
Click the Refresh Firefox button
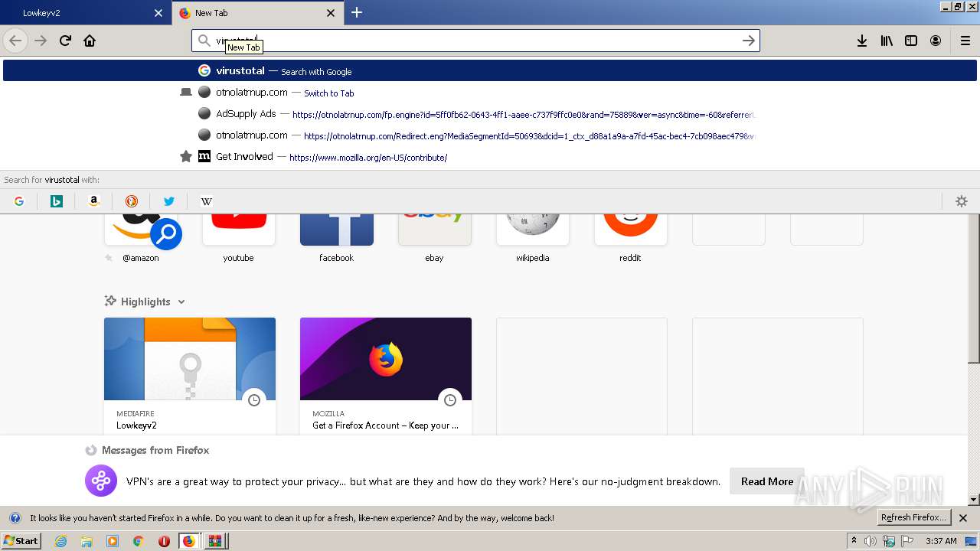click(913, 517)
